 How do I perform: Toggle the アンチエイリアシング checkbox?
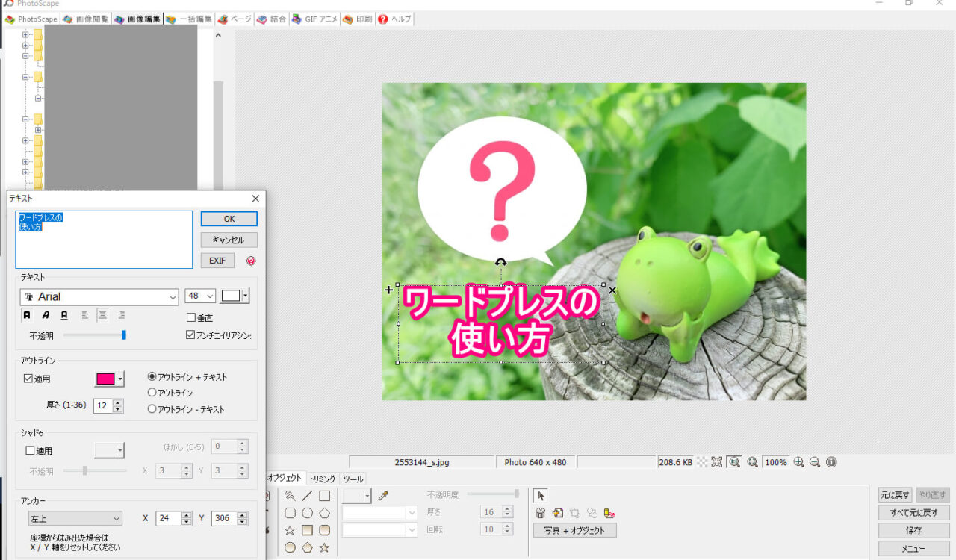pyautogui.click(x=190, y=335)
